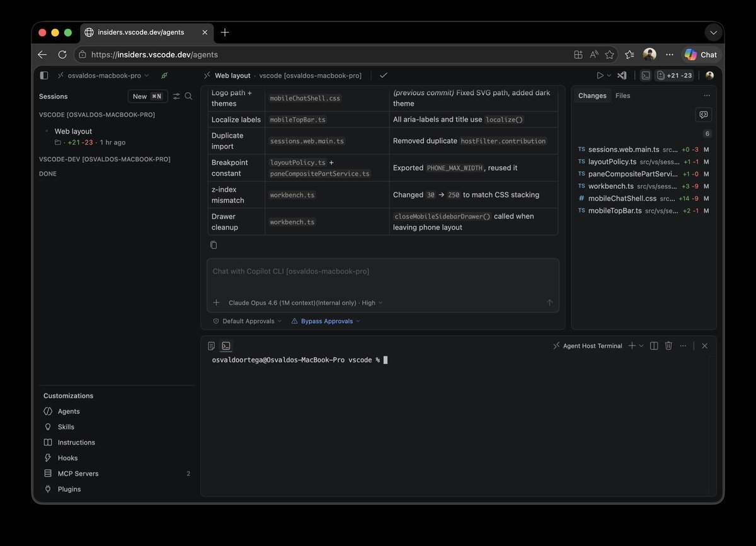Expand the DONE sessions group
Viewport: 756px width, 546px height.
click(48, 174)
